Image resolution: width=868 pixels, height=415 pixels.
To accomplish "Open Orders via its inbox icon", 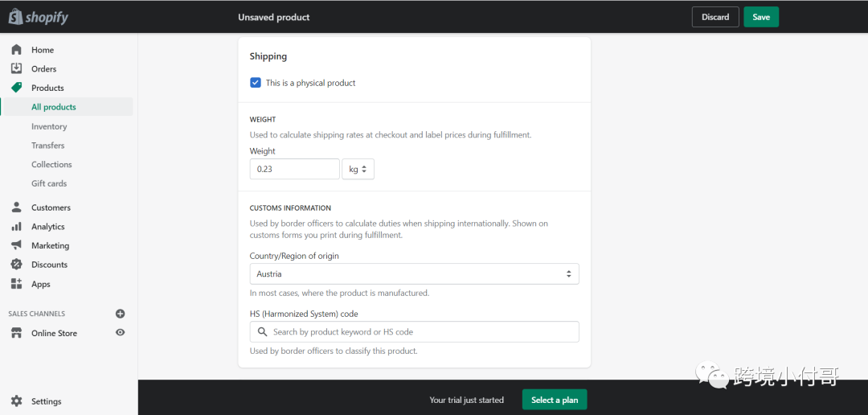I will [x=16, y=68].
